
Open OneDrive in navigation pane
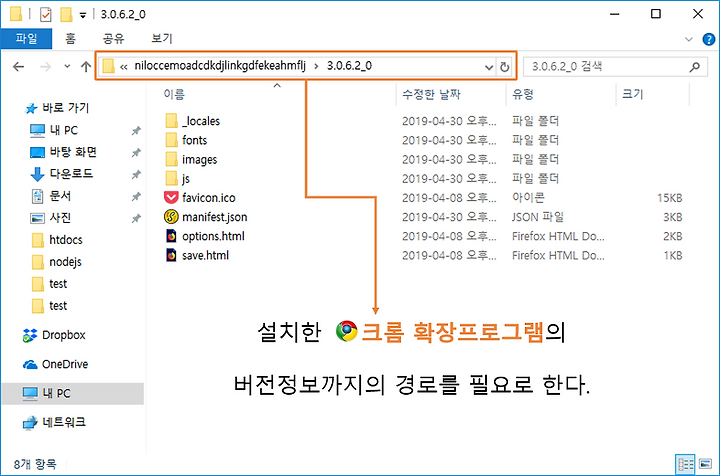pos(55,364)
